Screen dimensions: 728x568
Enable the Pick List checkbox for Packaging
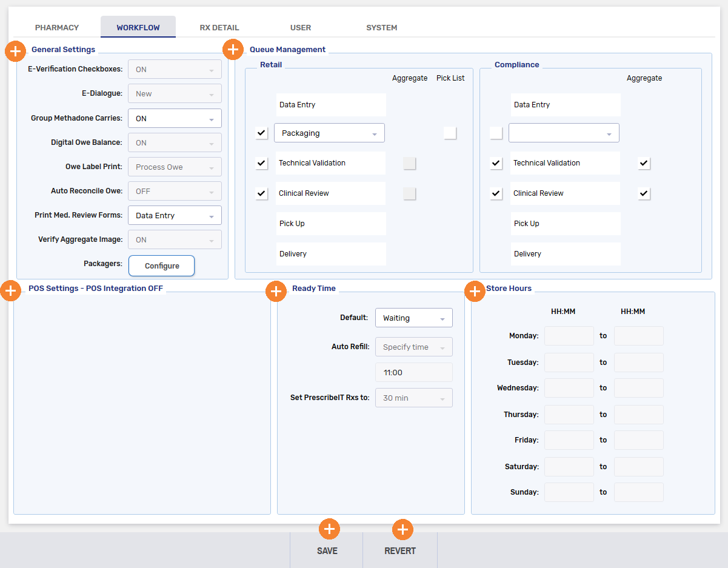point(450,133)
